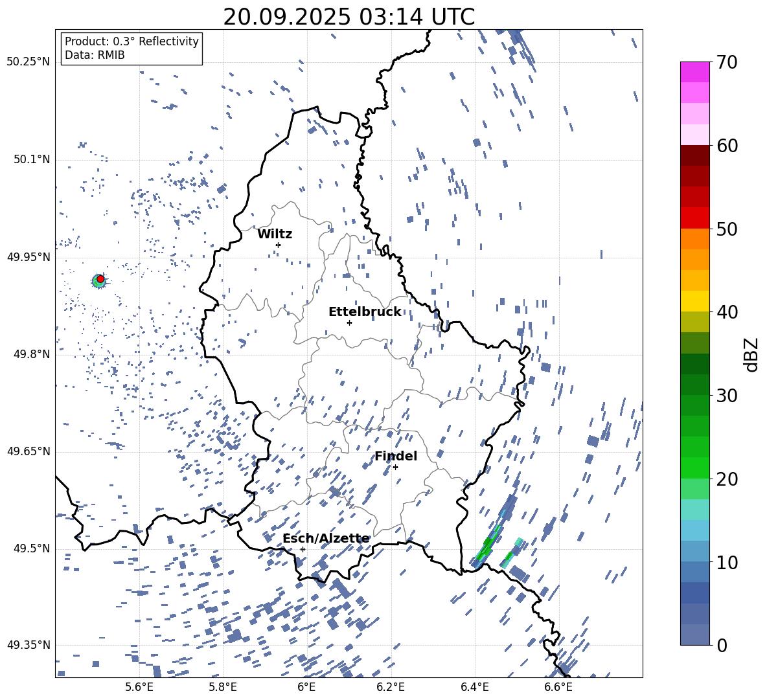The width and height of the screenshot is (767, 700).
Task: Click the magenta top colorbar swatch
Action: pyautogui.click(x=694, y=72)
